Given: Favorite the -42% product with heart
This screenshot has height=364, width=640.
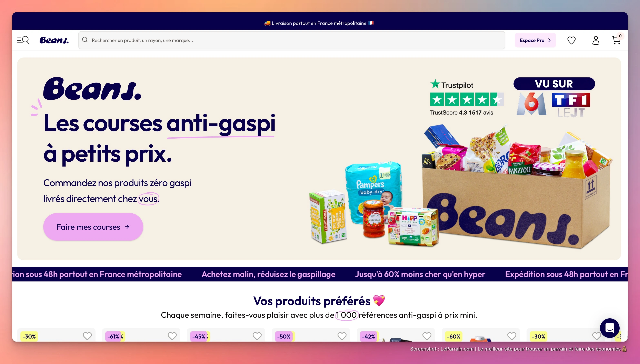Looking at the screenshot, I should coord(427,336).
